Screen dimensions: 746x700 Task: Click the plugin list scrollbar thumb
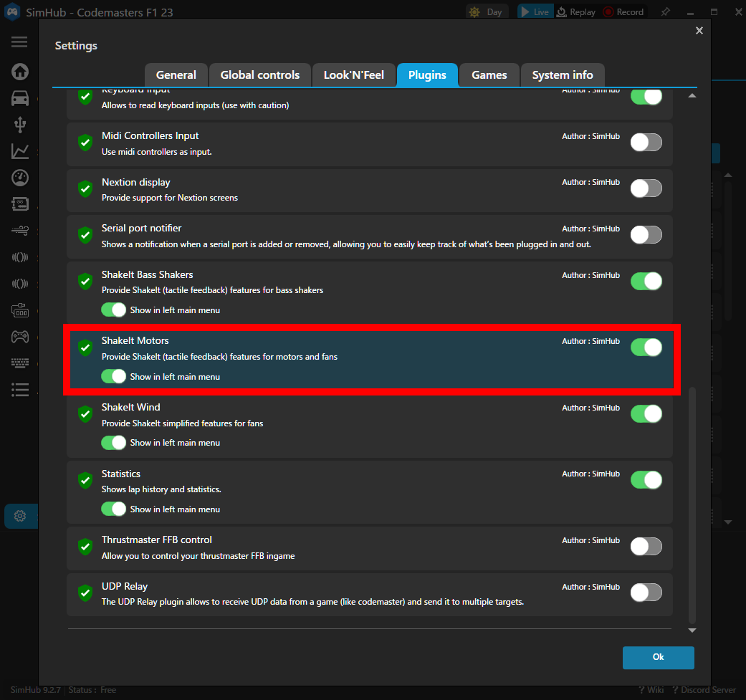(692, 505)
